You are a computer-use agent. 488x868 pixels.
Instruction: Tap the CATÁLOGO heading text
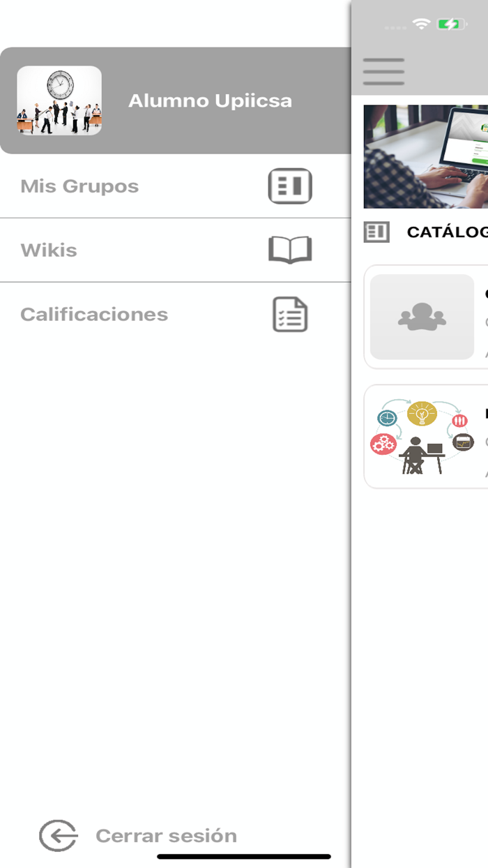[448, 232]
